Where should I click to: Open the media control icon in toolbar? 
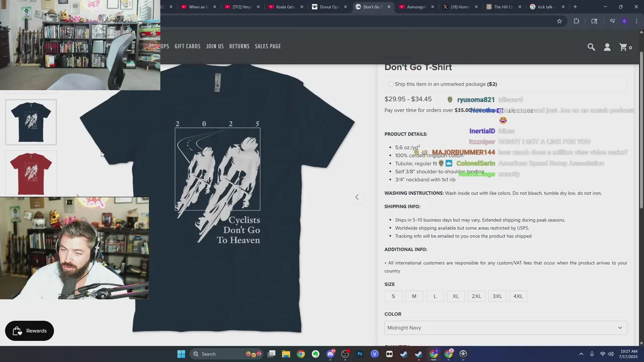pyautogui.click(x=612, y=21)
